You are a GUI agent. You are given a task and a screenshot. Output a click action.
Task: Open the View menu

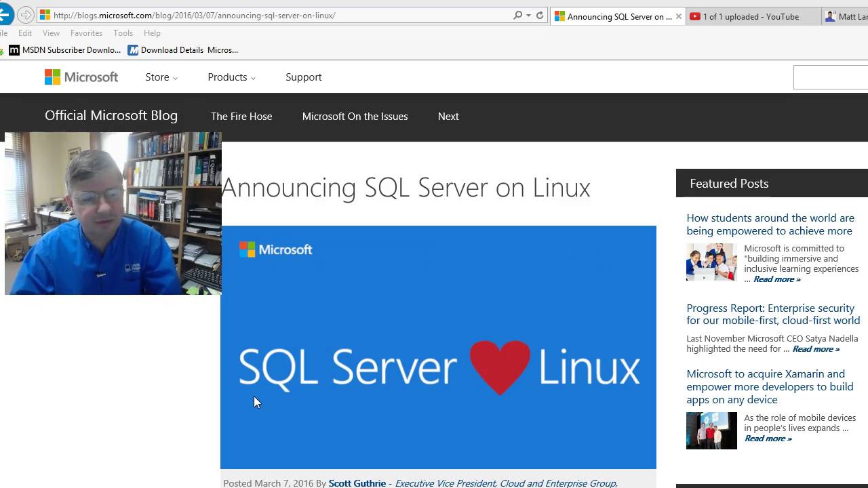[x=51, y=33]
